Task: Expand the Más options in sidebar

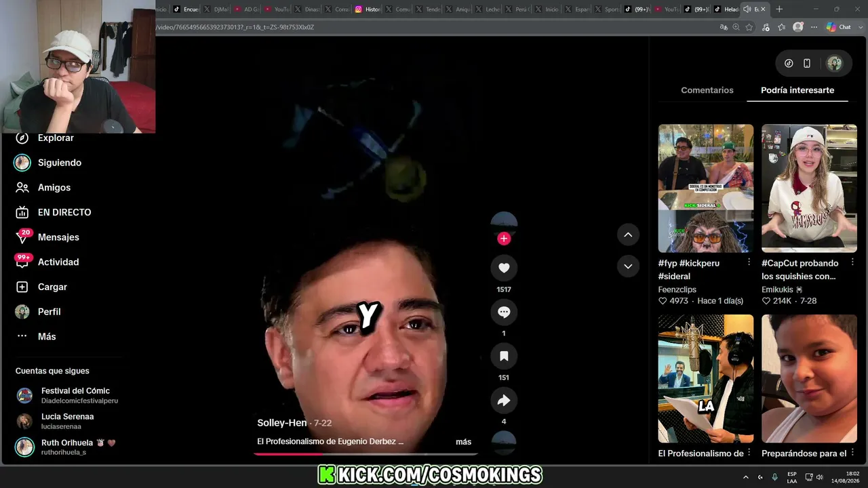Action: coord(35,336)
